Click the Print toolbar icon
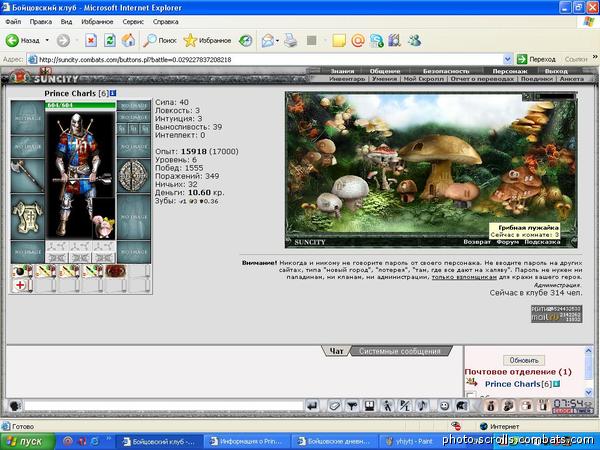600x450 pixels. (x=291, y=40)
